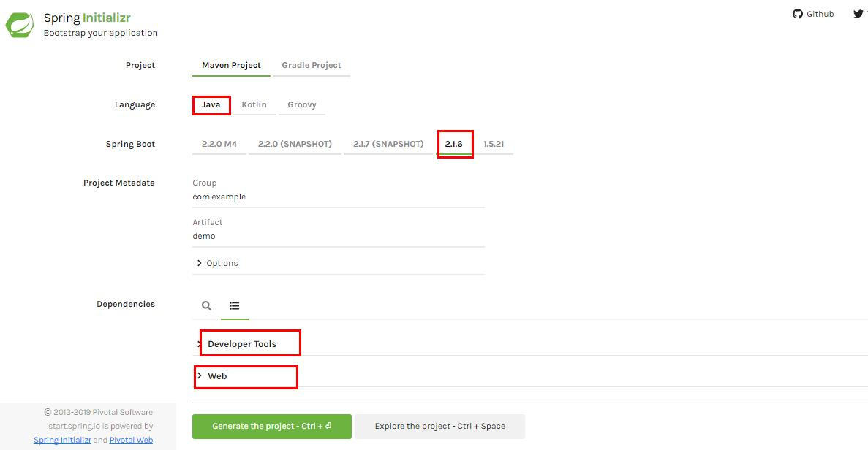Click Bootstrap your application subtitle

101,33
